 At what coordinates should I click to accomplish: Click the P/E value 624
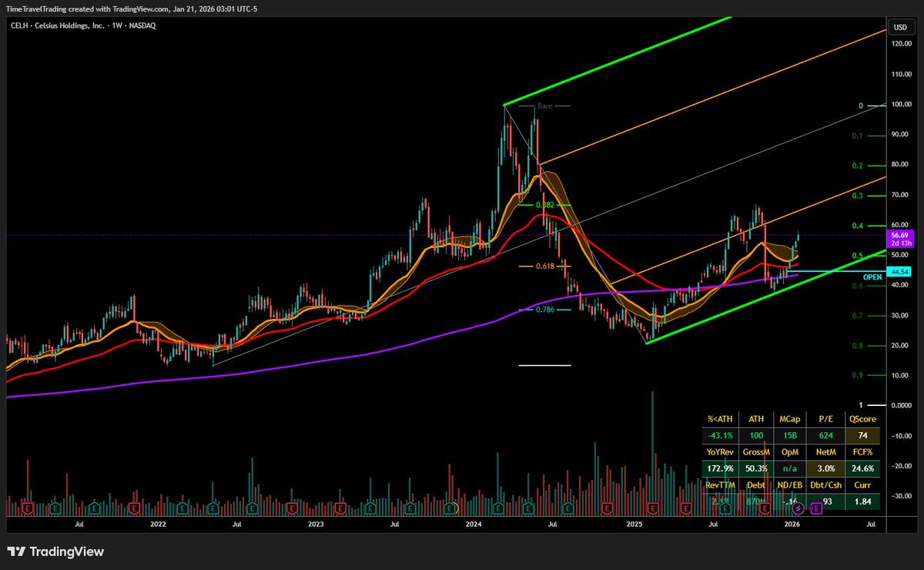coord(825,437)
